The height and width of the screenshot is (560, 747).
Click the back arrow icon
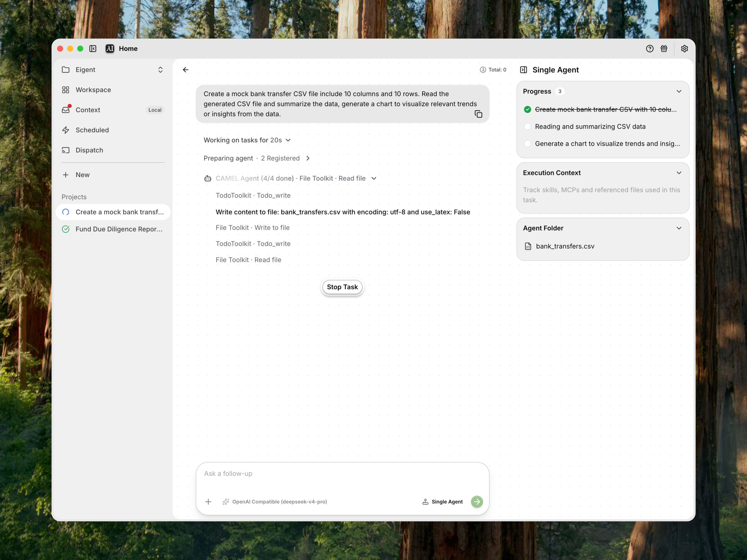[x=186, y=70]
